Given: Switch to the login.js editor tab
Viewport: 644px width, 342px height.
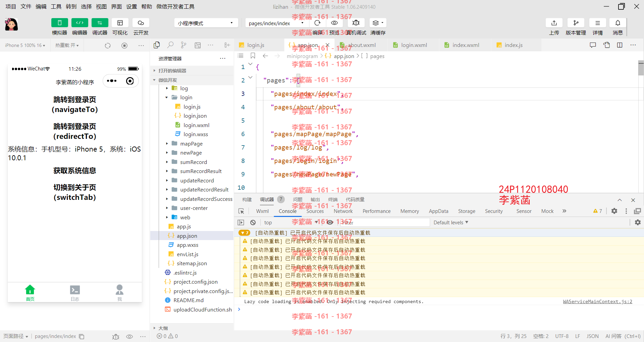Looking at the screenshot, I should (x=256, y=45).
